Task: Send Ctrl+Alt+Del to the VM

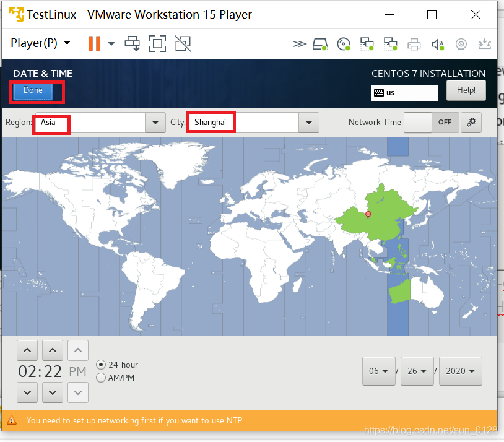Action: point(132,43)
